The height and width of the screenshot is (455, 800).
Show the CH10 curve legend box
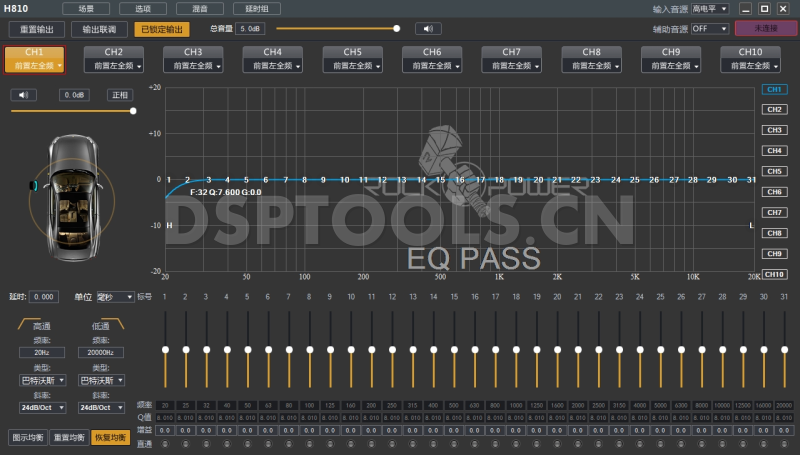[x=774, y=274]
